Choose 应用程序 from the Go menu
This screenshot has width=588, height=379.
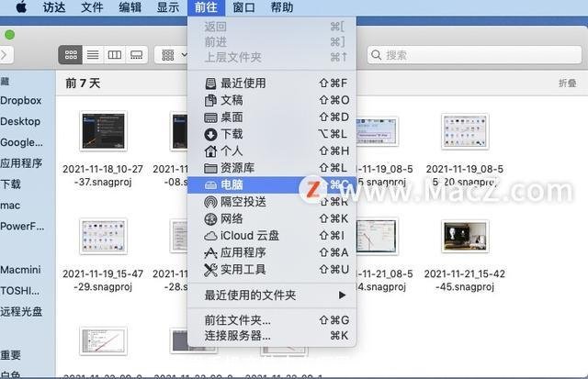click(272, 252)
